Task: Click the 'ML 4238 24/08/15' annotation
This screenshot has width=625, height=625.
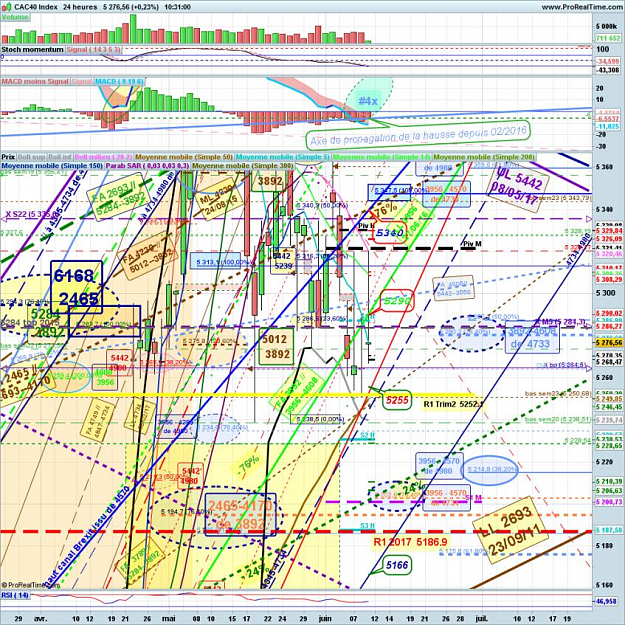Action: click(x=218, y=199)
